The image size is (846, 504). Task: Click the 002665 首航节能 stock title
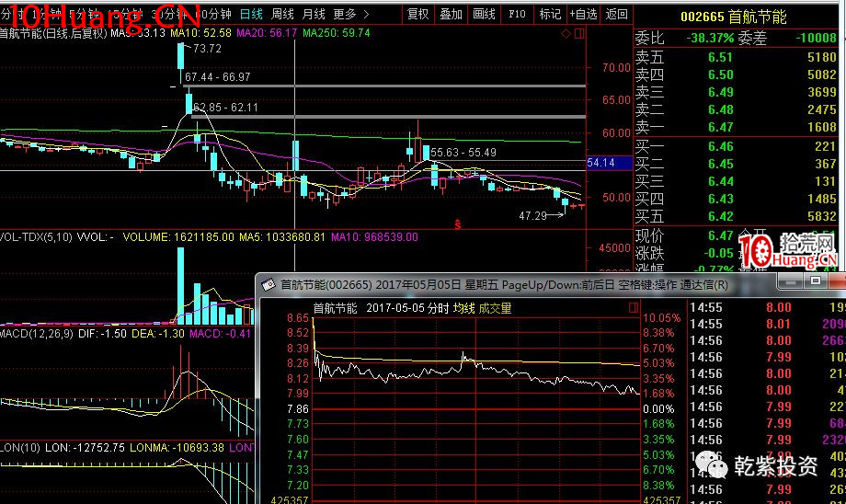coord(733,17)
